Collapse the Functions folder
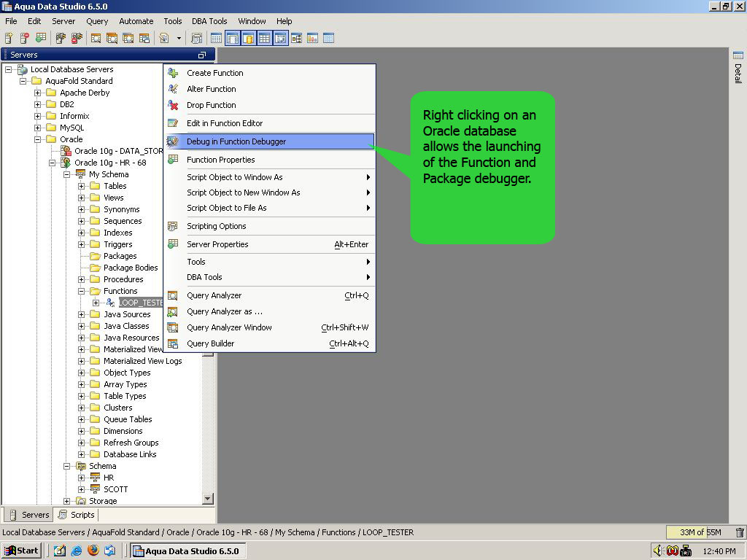 click(x=82, y=291)
